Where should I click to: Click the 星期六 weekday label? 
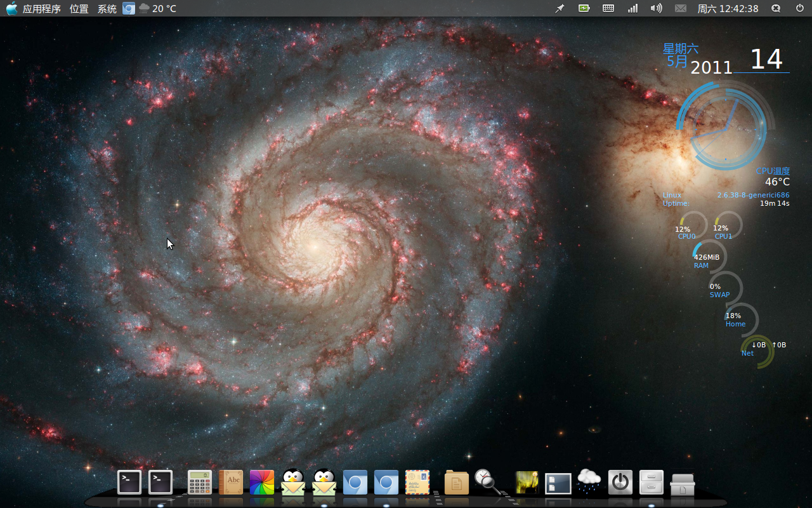pyautogui.click(x=681, y=48)
